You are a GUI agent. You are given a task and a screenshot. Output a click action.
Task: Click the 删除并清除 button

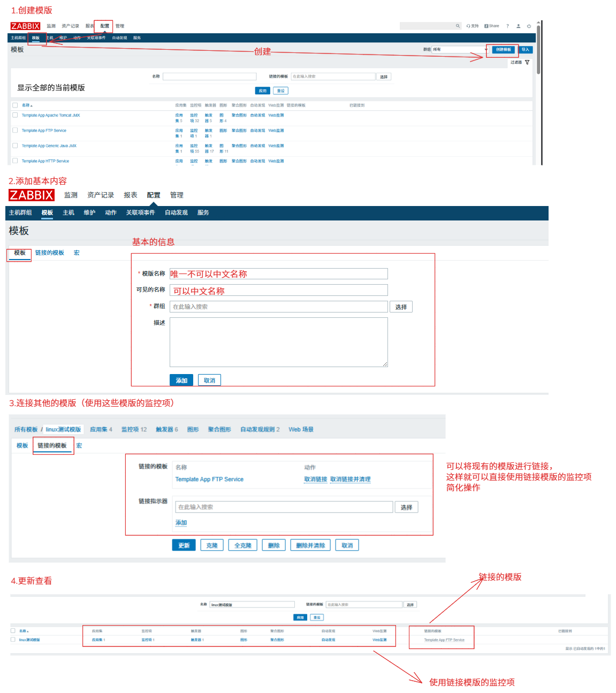click(310, 545)
